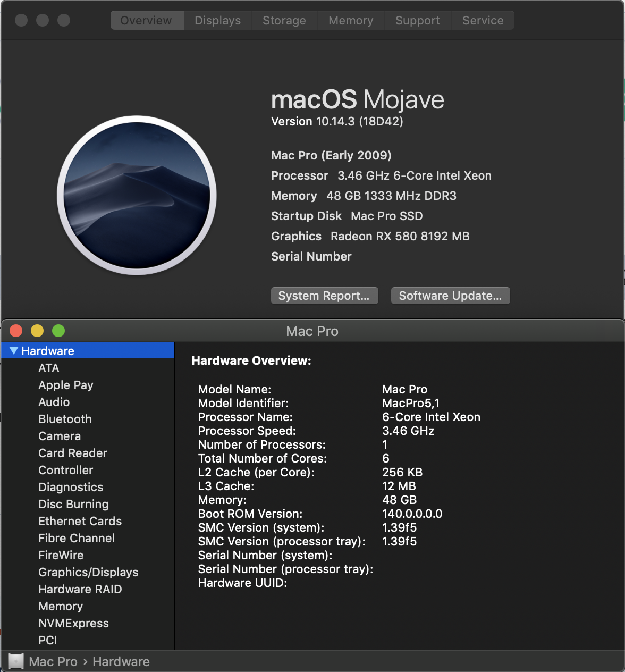This screenshot has width=625, height=672.
Task: Open the Displays tab
Action: (x=217, y=20)
